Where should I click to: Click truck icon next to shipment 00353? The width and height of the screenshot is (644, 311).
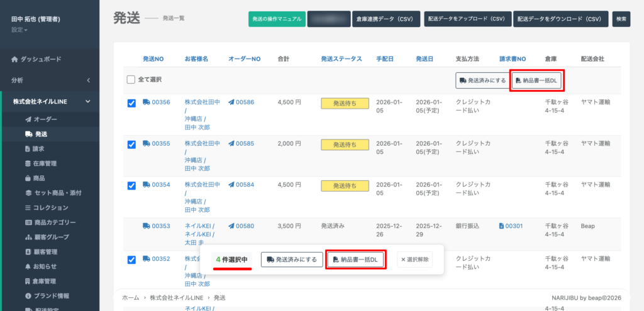pyautogui.click(x=147, y=226)
